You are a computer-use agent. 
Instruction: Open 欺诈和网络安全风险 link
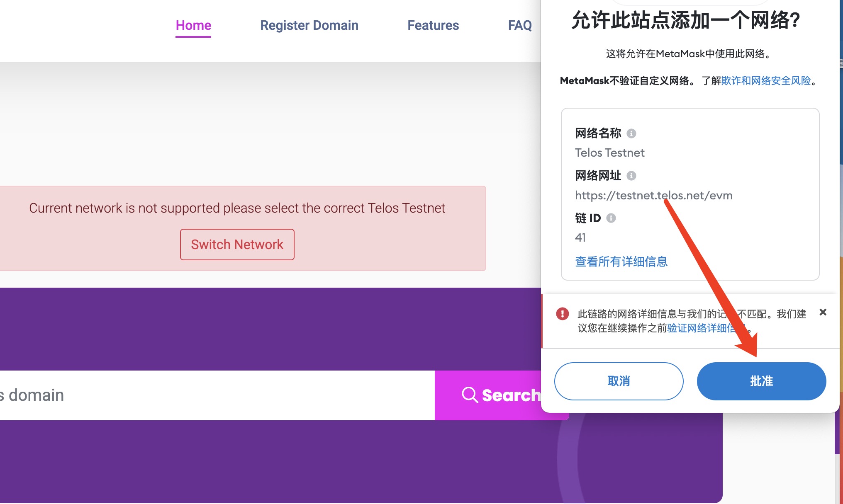766,81
